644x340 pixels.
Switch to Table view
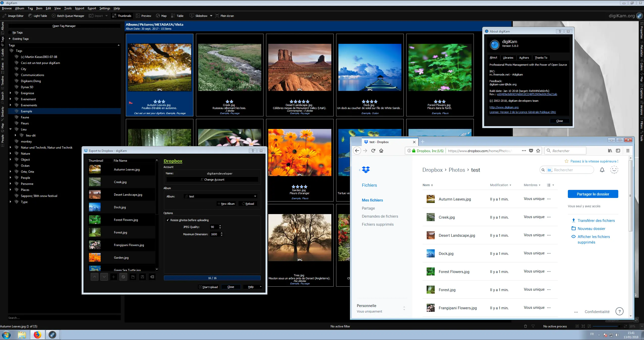177,16
